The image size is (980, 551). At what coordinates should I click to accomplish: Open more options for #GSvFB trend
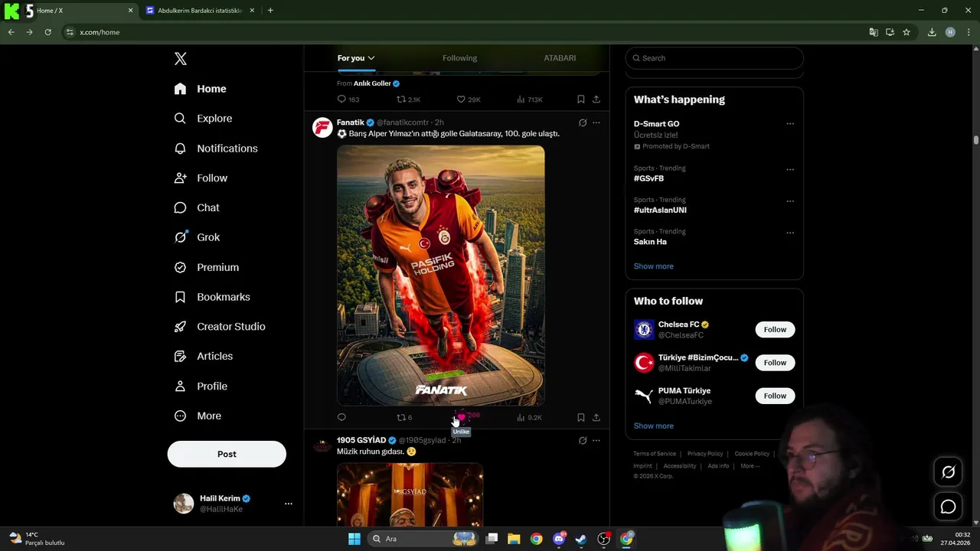pyautogui.click(x=790, y=170)
